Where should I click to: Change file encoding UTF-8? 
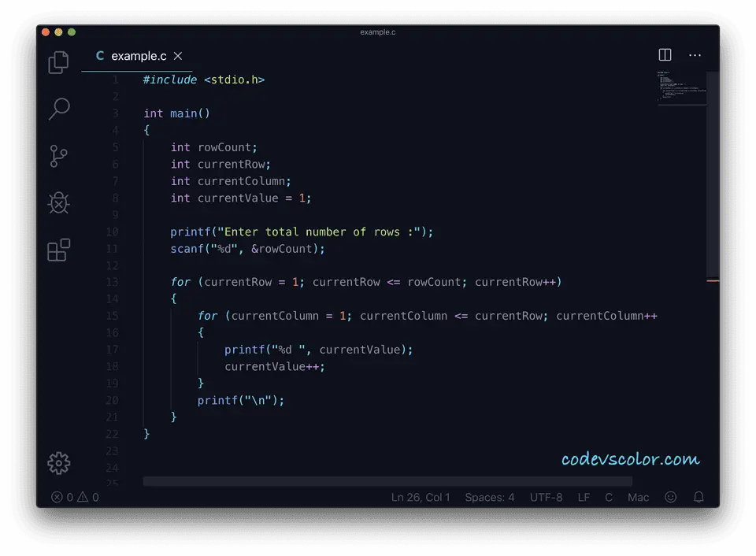(546, 498)
